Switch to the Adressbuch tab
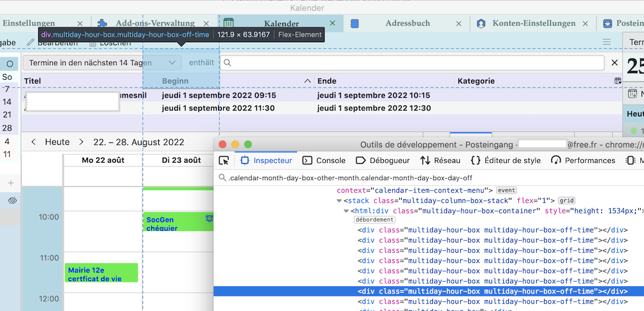This screenshot has height=311, width=644. coord(407,23)
